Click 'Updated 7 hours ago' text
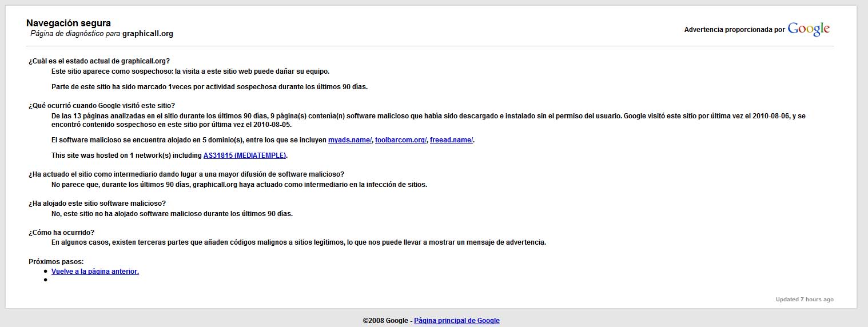This screenshot has width=868, height=327. (805, 300)
